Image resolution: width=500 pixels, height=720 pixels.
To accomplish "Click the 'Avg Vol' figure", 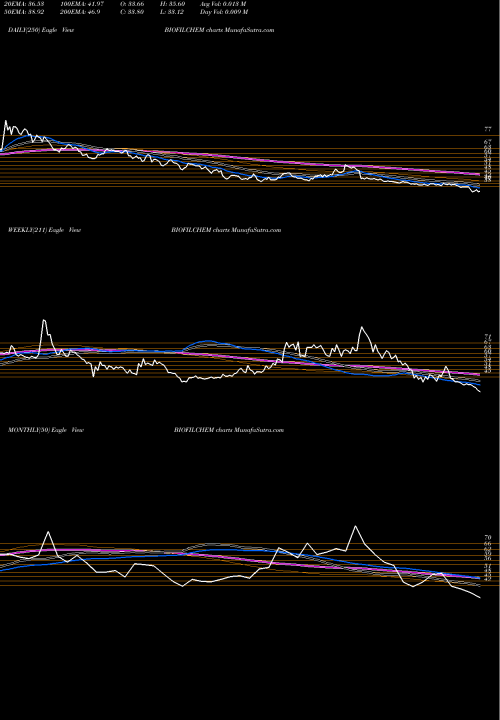I will (223, 4).
